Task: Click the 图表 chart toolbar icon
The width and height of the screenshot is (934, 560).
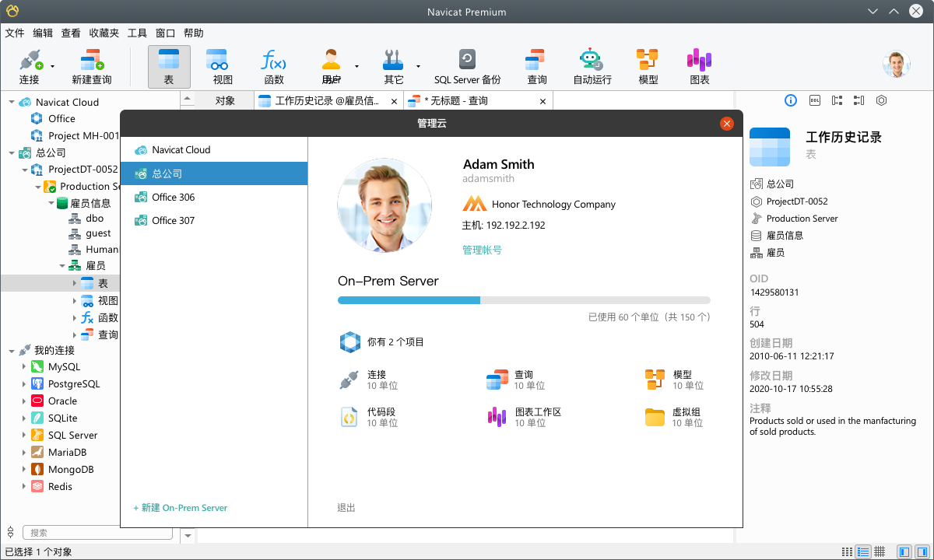Action: (x=699, y=61)
